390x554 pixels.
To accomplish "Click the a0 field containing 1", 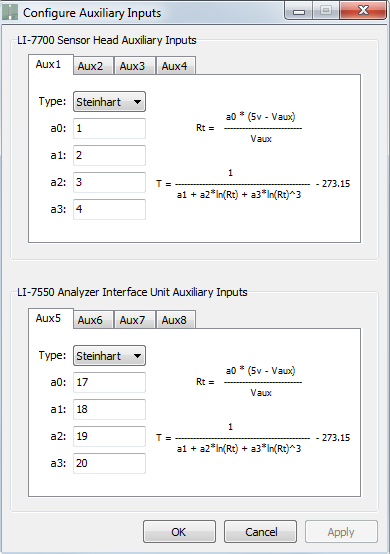I will [109, 128].
